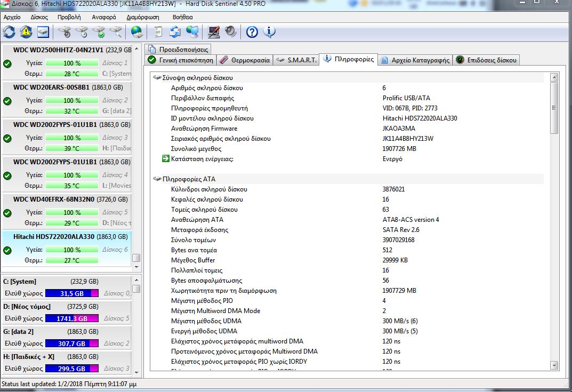The image size is (572, 392).
Task: Click the green status check of WD20EARS disk
Action: point(7,101)
